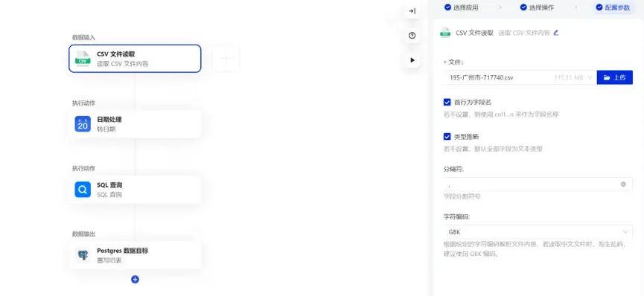Open the file selection dropdown
Screen dimensions: 644x296
520,77
